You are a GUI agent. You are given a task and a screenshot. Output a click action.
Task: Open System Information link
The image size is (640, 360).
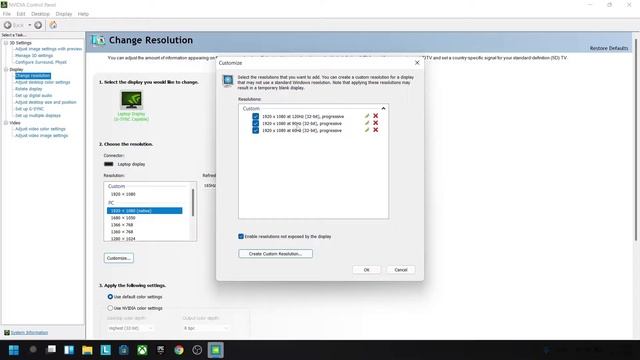29,332
